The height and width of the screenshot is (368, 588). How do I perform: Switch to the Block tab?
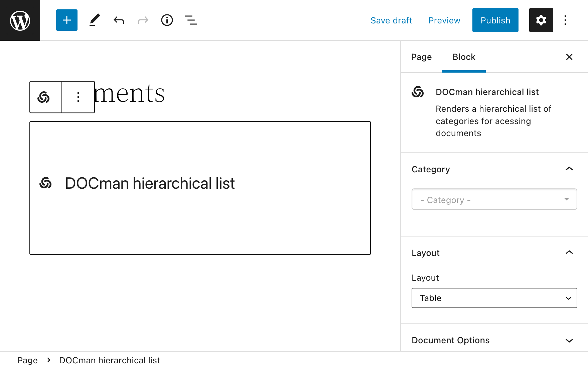[464, 57]
